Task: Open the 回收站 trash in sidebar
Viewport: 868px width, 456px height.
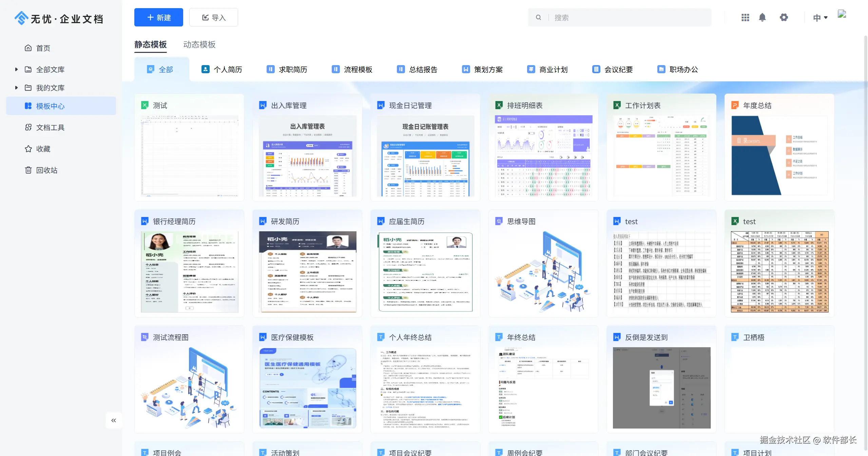Action: tap(47, 170)
